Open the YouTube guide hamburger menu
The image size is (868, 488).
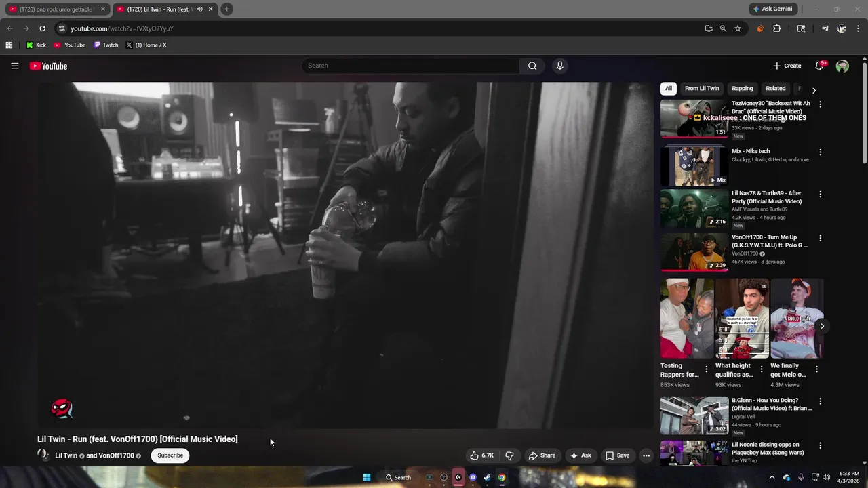point(14,66)
